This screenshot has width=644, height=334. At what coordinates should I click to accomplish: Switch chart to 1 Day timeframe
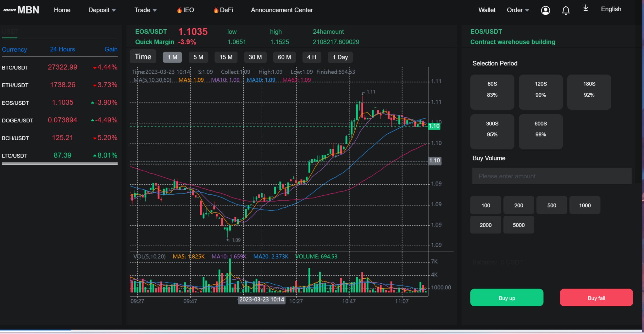click(340, 57)
